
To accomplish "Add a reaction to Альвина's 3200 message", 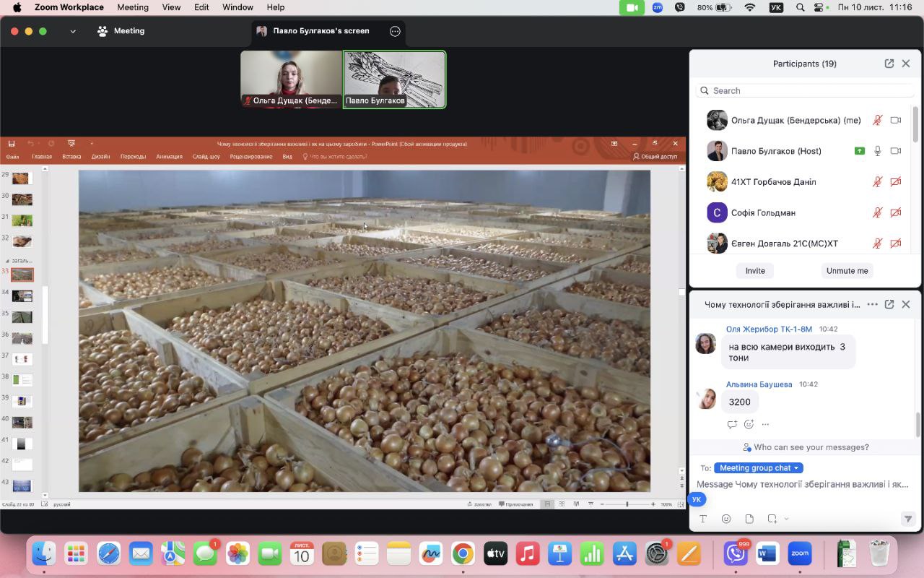I will (749, 424).
